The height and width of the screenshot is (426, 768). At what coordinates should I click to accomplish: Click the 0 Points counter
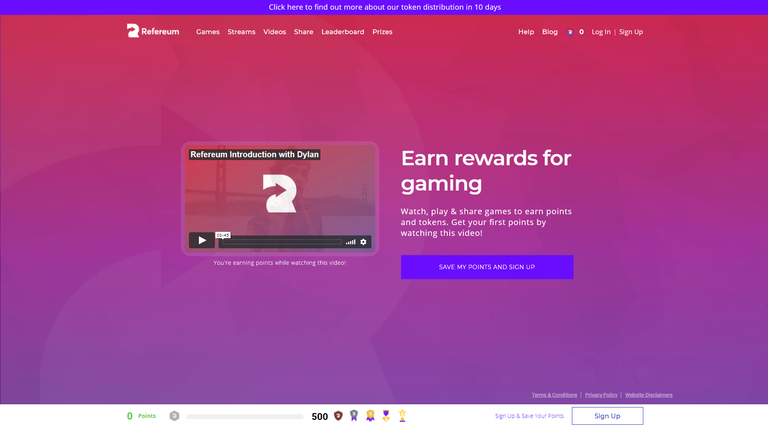141,416
